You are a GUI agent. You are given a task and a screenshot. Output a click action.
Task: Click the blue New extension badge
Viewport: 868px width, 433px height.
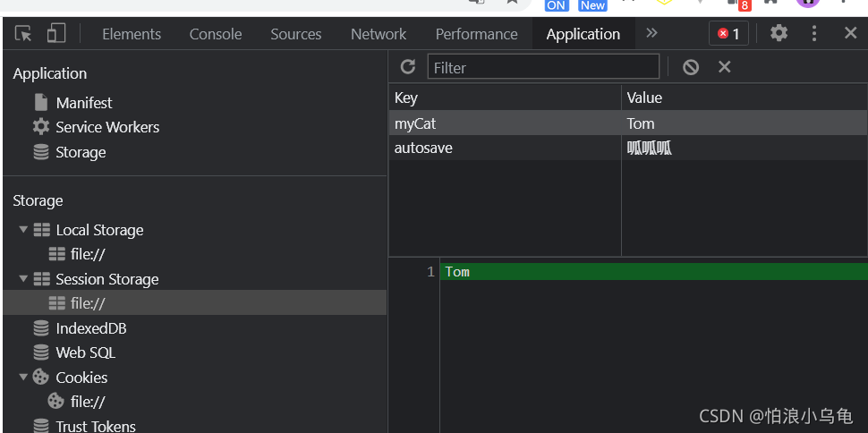pos(592,5)
